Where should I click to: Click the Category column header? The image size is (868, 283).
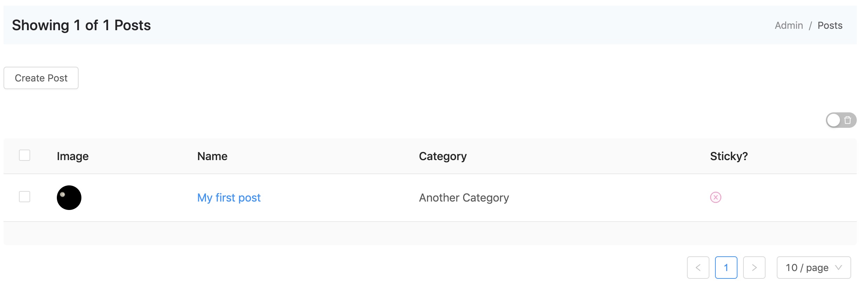pos(443,156)
